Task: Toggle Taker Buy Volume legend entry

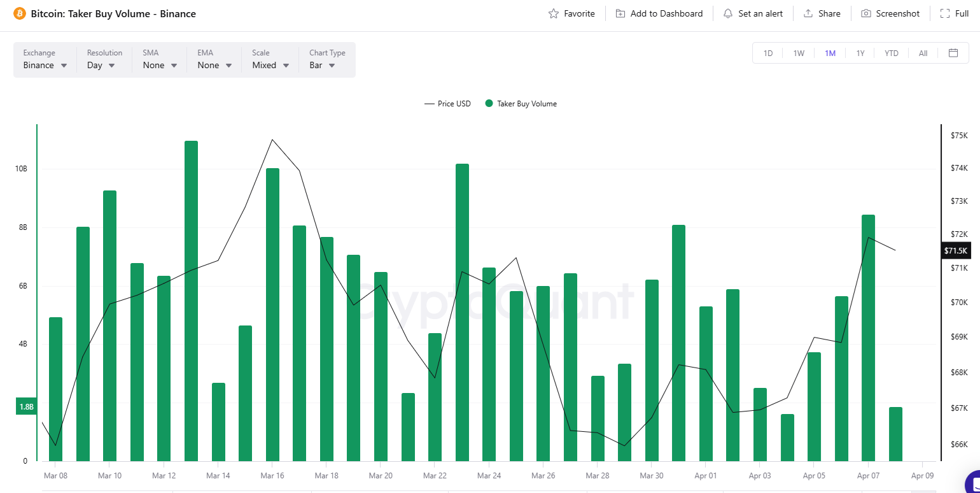Action: point(526,104)
